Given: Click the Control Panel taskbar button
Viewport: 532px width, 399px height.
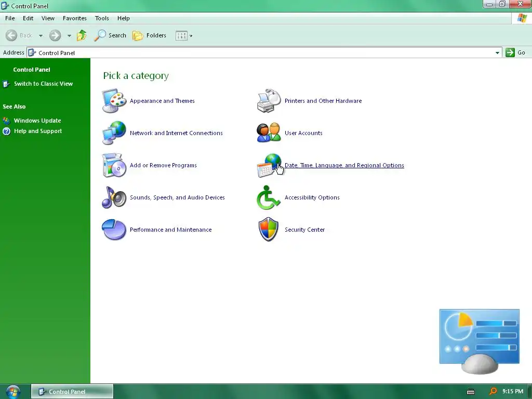Looking at the screenshot, I should pyautogui.click(x=72, y=392).
